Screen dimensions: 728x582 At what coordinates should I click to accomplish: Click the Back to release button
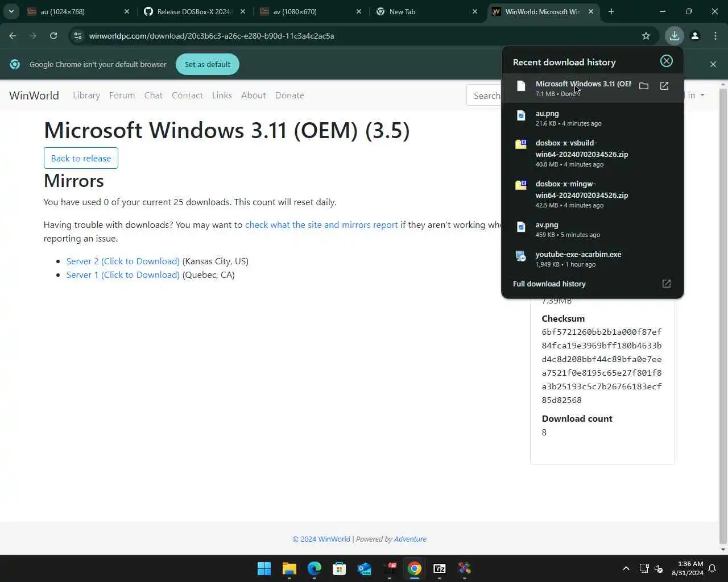(81, 158)
